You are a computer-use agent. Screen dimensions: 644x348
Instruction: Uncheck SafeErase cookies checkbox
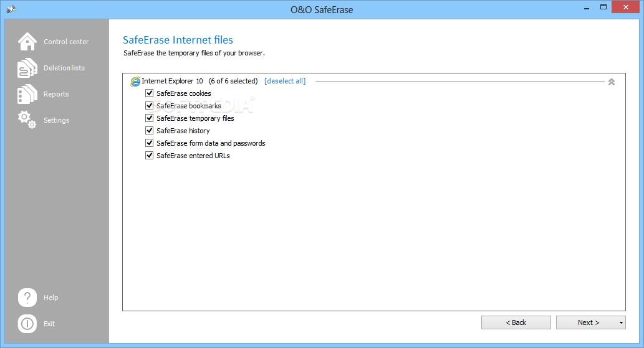click(x=150, y=93)
